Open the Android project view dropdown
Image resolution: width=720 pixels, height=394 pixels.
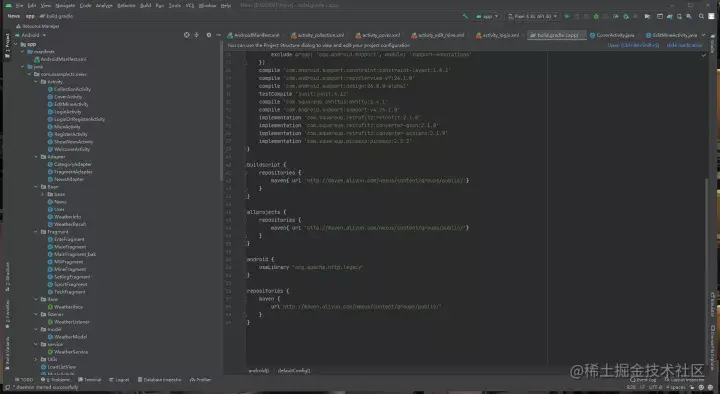31,35
